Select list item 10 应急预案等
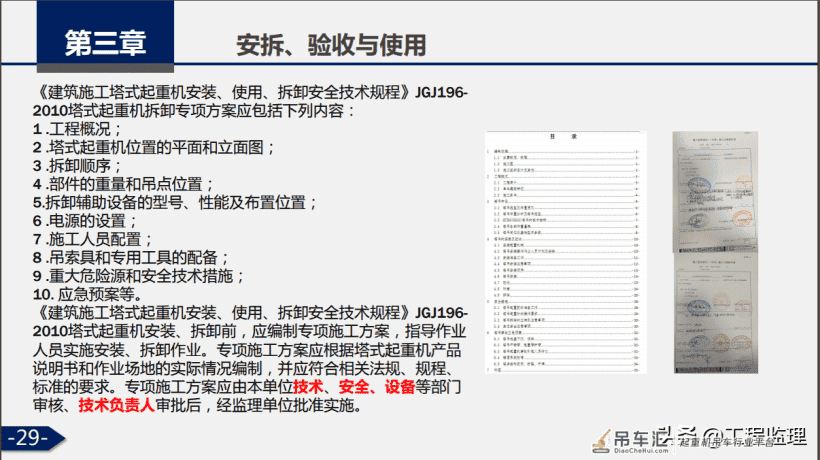Image resolution: width=820 pixels, height=460 pixels. [87, 294]
